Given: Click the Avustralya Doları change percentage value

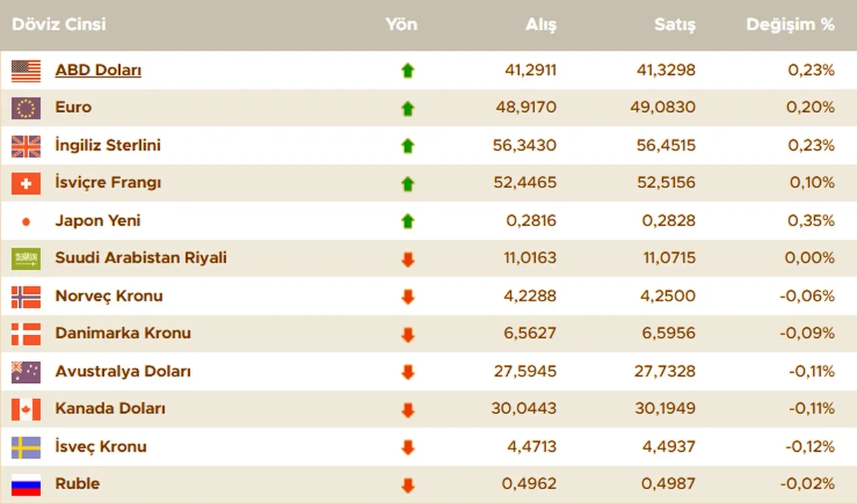Looking at the screenshot, I should pyautogui.click(x=811, y=371).
